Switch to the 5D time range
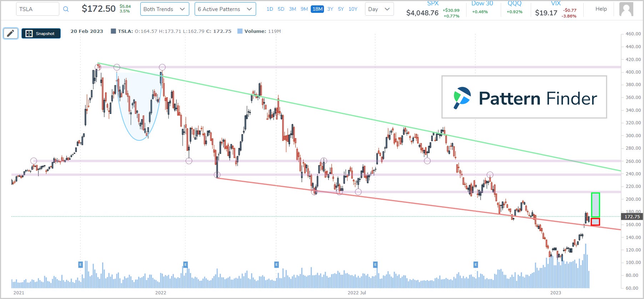Screen dimensions: 644x299 point(281,9)
